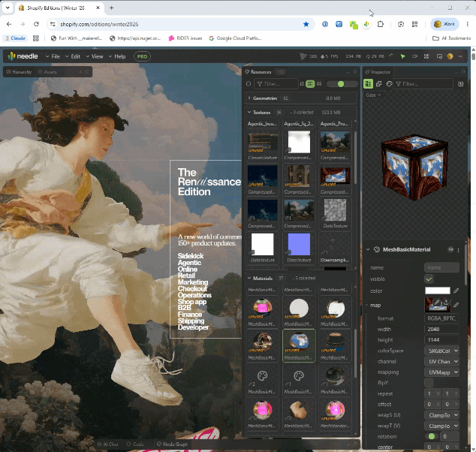Select the Inspector properties list icon

368,84
